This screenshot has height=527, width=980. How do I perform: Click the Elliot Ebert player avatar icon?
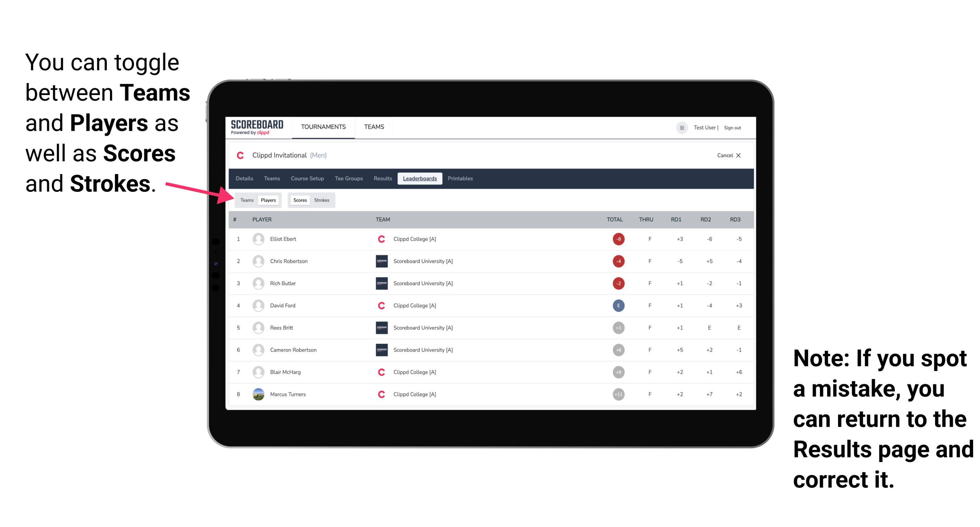pos(258,239)
